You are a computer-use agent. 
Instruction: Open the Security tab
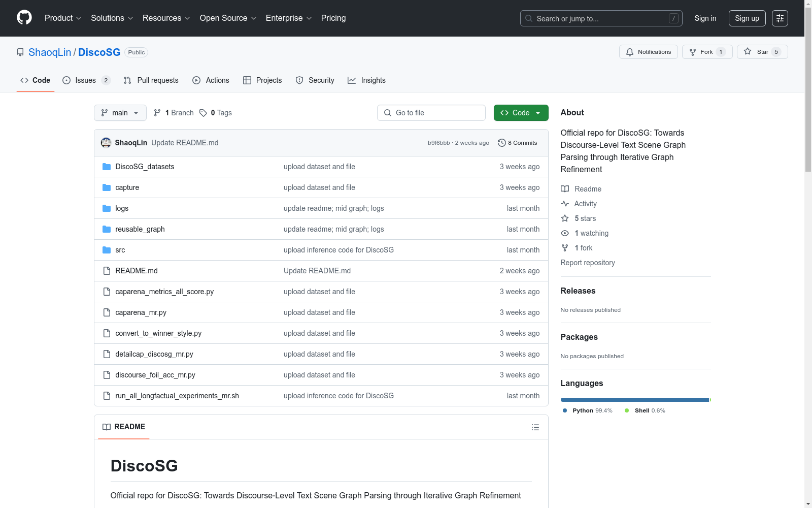(x=315, y=80)
